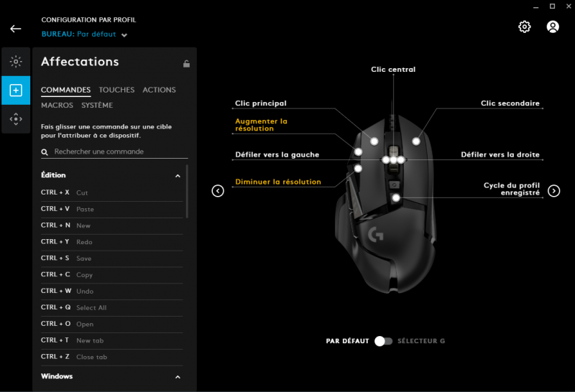Switch to the COMMANDES tab

point(65,90)
